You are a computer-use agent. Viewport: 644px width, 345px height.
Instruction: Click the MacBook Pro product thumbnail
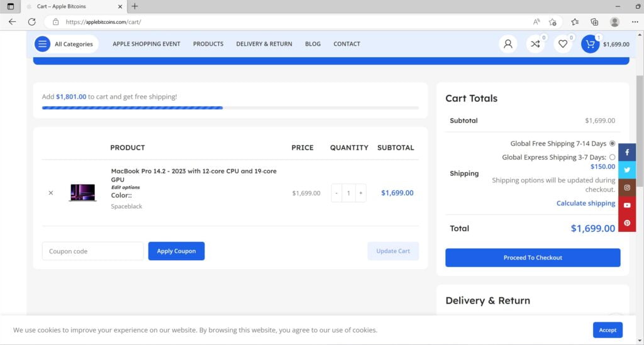click(82, 192)
